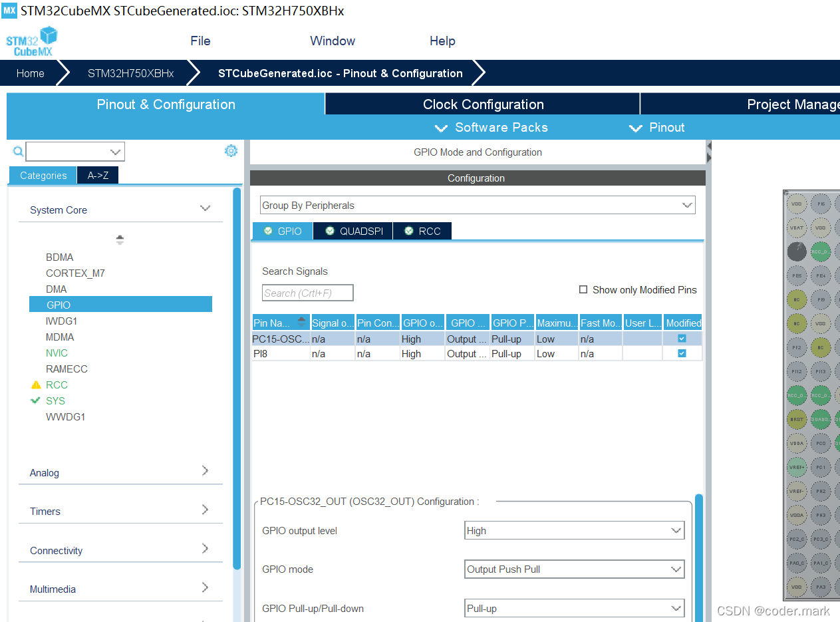Open the GPIO mode Output Push Pull dropdown

tap(575, 569)
